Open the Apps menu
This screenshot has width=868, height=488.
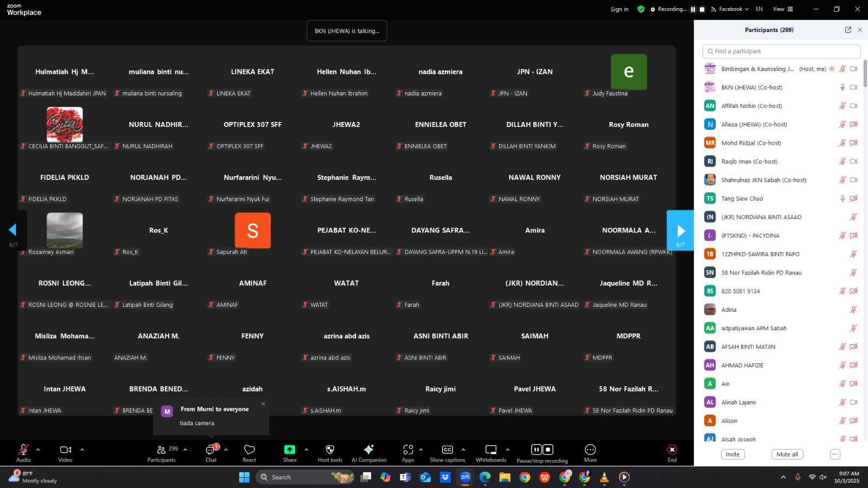tap(408, 453)
